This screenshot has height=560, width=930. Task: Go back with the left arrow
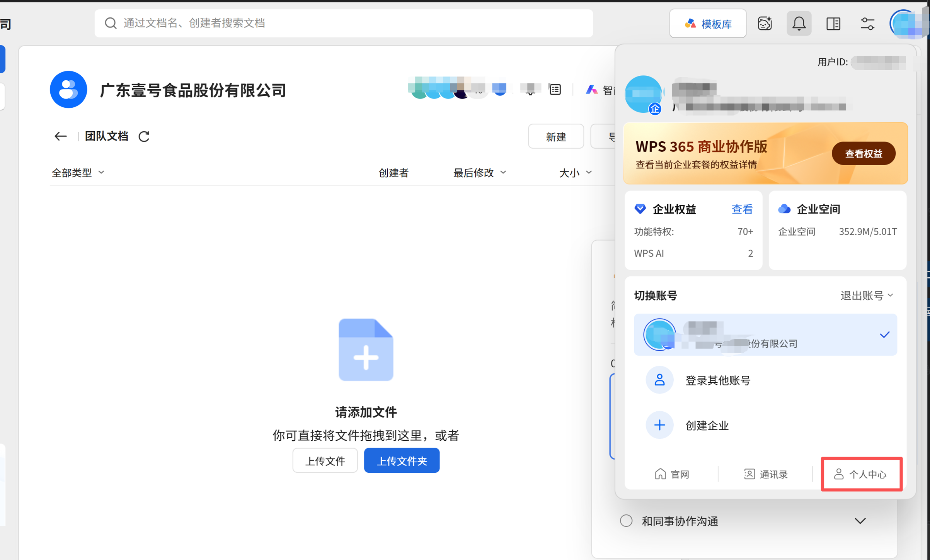click(x=60, y=136)
